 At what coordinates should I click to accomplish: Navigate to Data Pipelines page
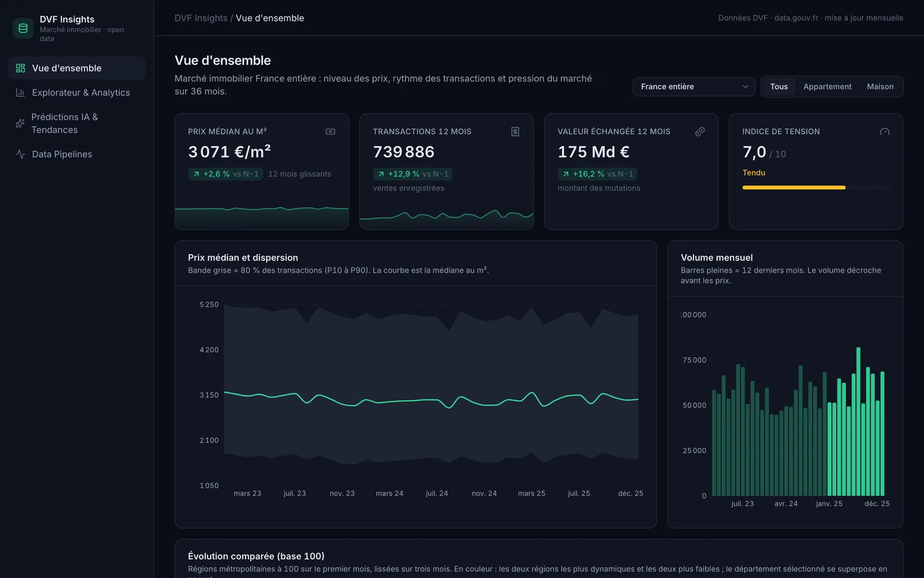click(x=76, y=154)
